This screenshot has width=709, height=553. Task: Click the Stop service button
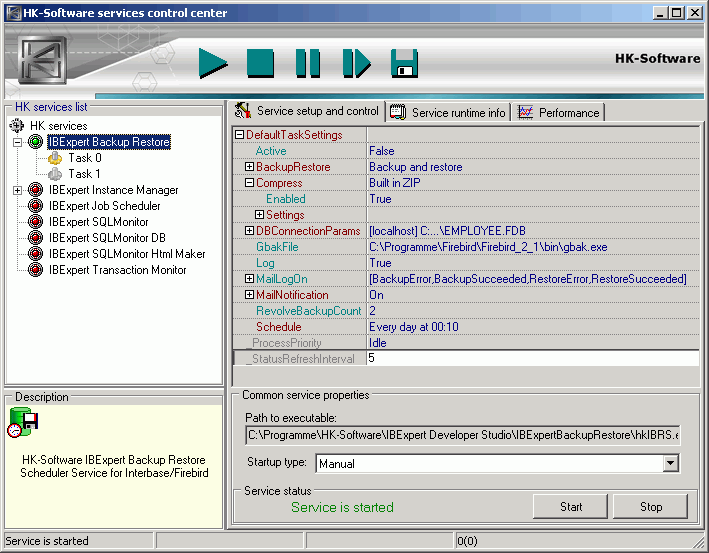pyautogui.click(x=650, y=506)
